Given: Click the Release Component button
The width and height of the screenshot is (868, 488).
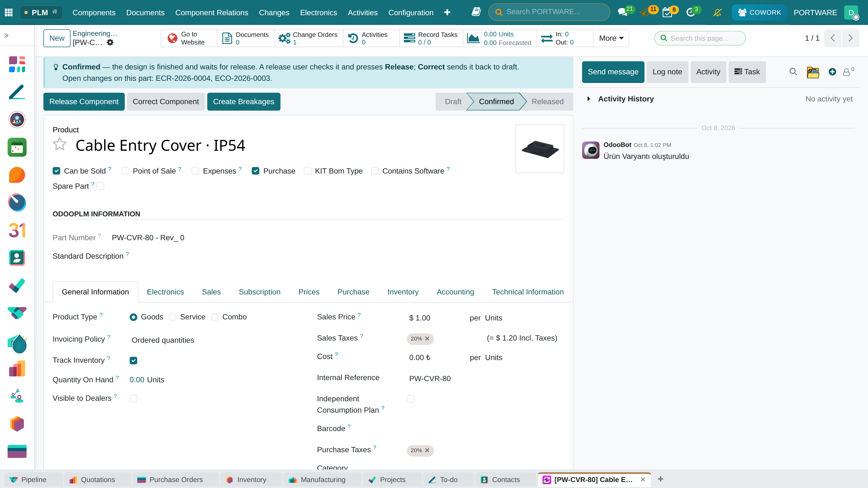Looking at the screenshot, I should pyautogui.click(x=84, y=102).
